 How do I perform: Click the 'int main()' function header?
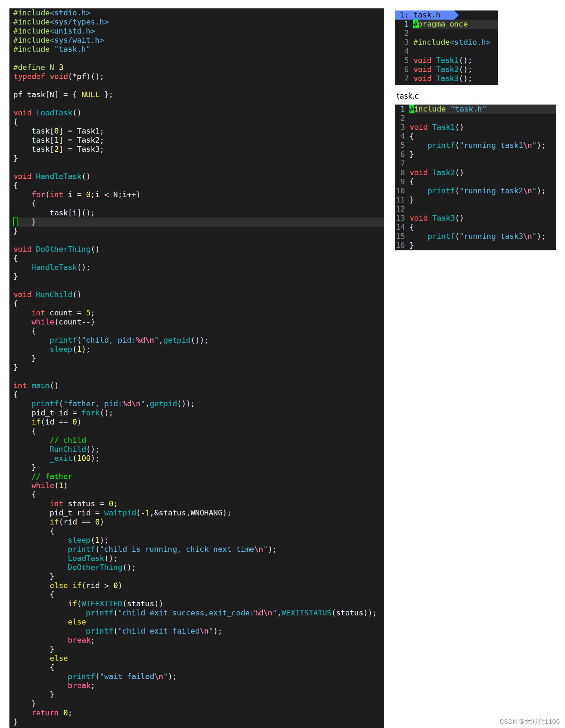[x=36, y=386]
